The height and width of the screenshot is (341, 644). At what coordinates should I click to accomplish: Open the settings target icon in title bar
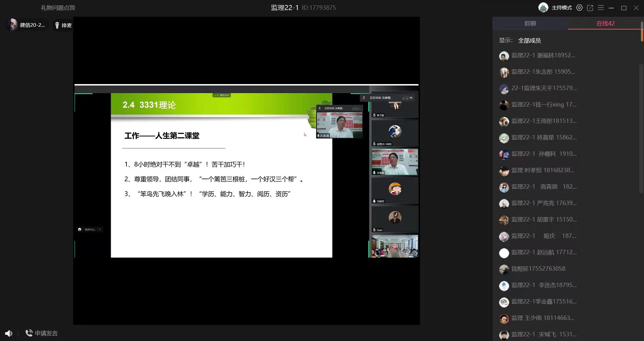tap(579, 8)
